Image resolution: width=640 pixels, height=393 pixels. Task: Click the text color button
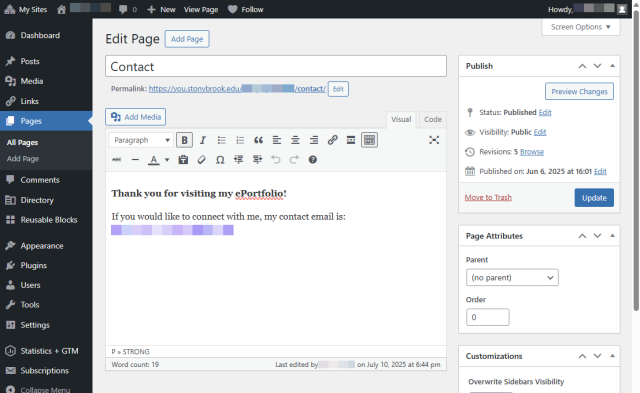153,160
